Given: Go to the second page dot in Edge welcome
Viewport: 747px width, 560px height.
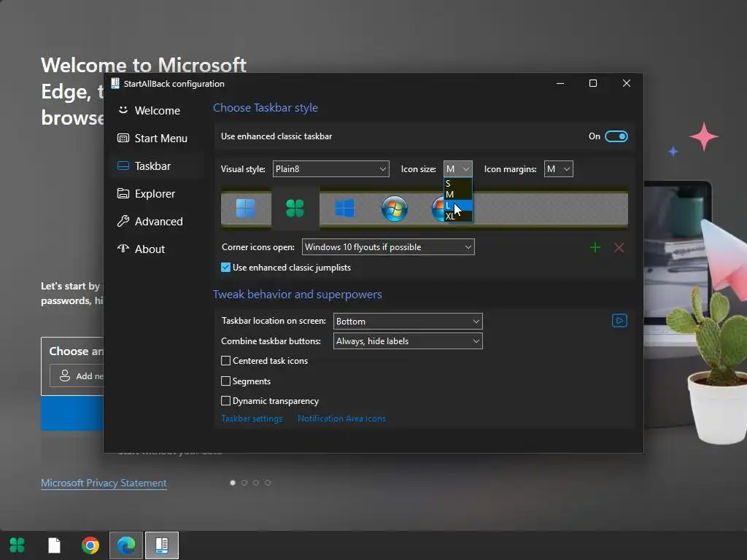Looking at the screenshot, I should 244,483.
